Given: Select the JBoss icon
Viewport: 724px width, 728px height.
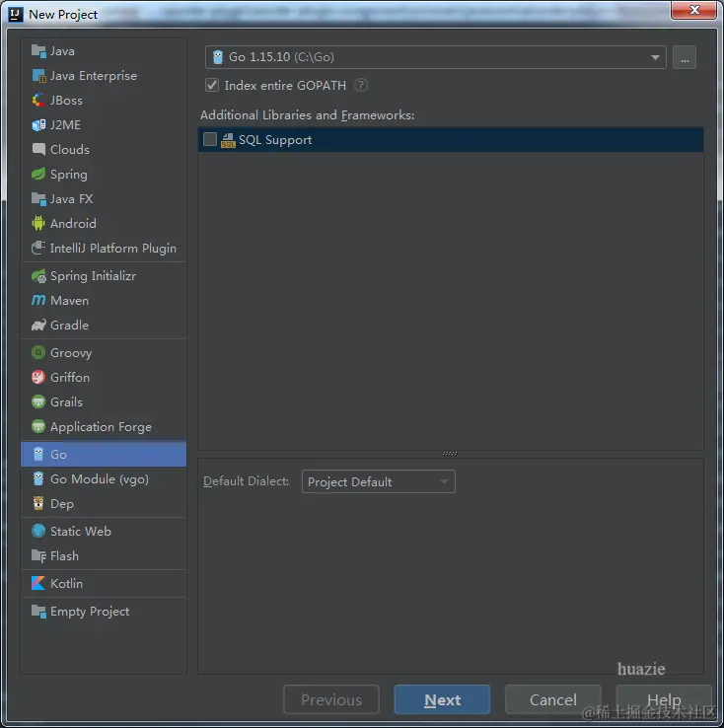Looking at the screenshot, I should pos(38,101).
